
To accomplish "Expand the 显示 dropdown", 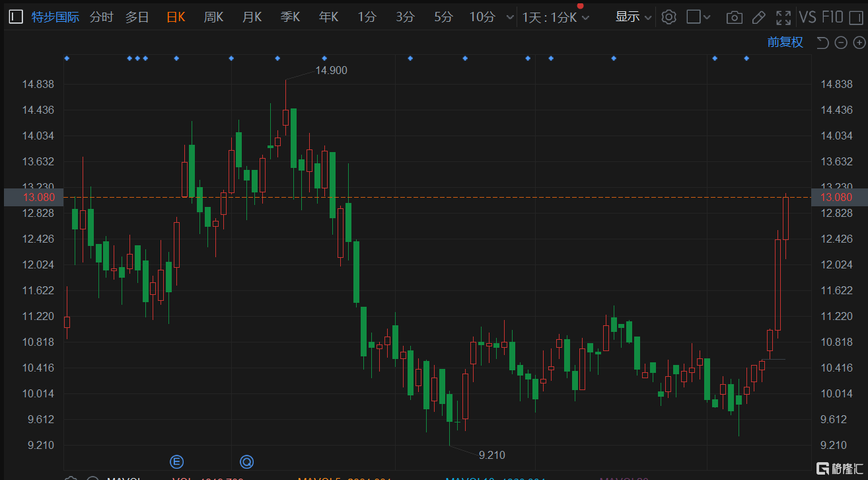I will (x=633, y=17).
